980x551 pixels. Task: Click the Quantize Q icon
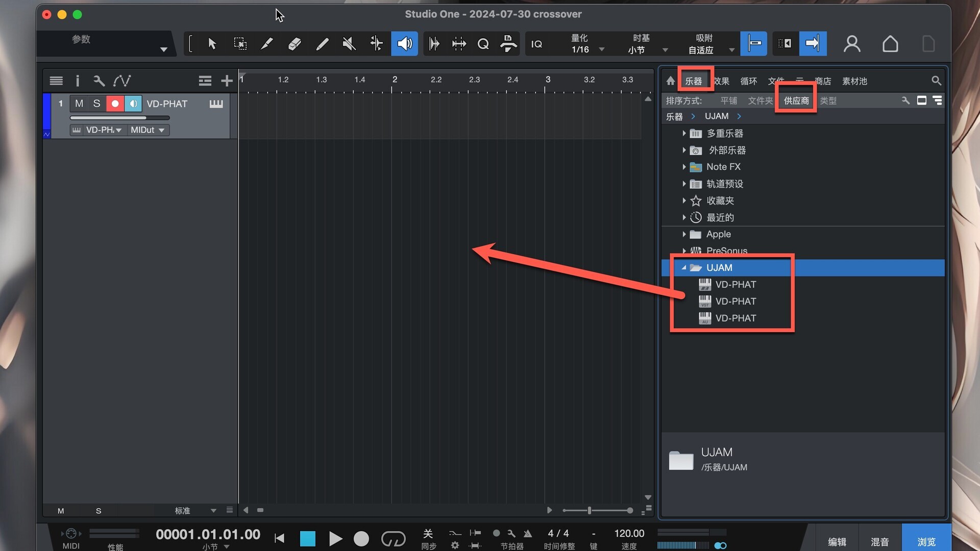point(483,44)
